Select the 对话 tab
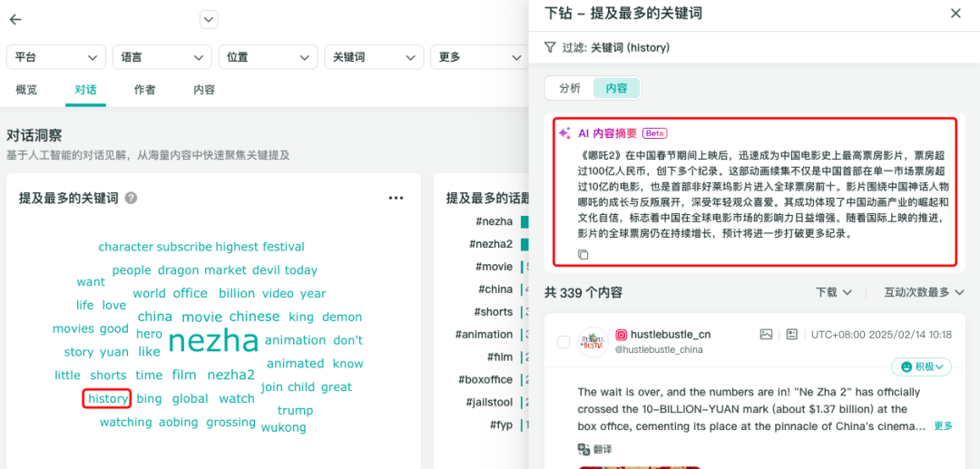 pyautogui.click(x=85, y=90)
